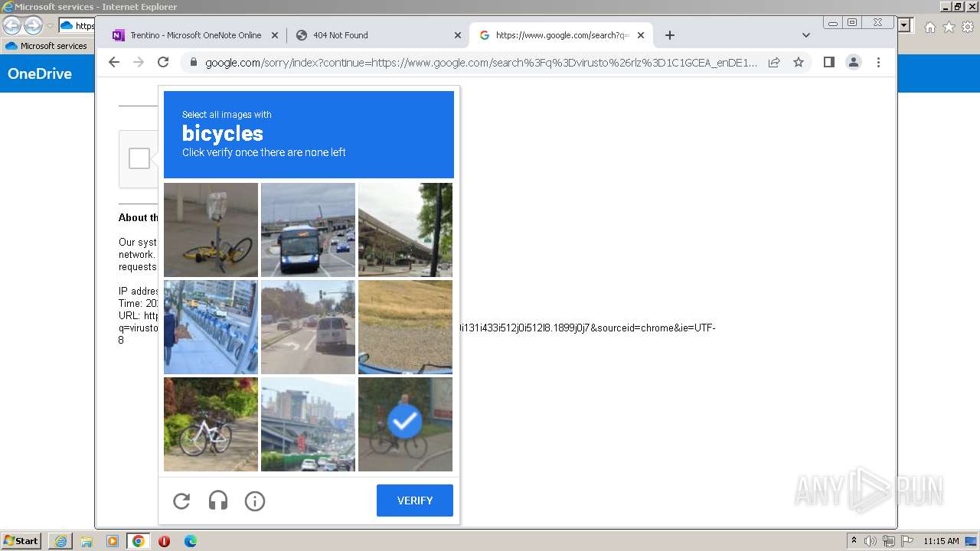The width and height of the screenshot is (980, 551).
Task: Open Chrome side panel
Action: (x=829, y=63)
